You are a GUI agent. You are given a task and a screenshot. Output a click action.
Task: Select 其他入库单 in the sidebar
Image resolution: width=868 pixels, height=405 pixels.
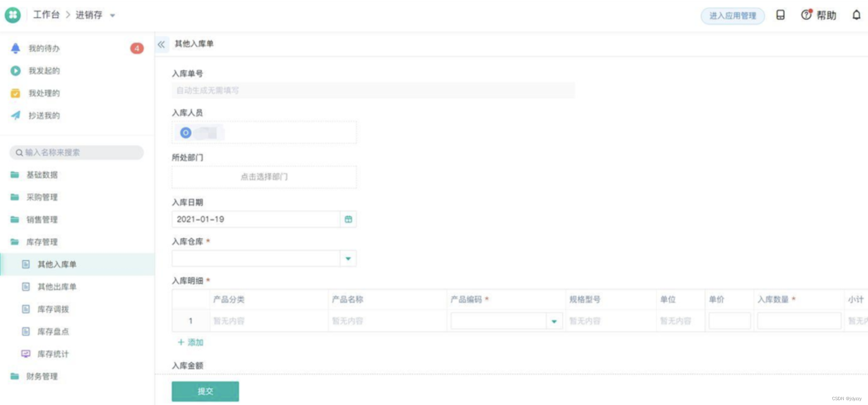(78, 264)
